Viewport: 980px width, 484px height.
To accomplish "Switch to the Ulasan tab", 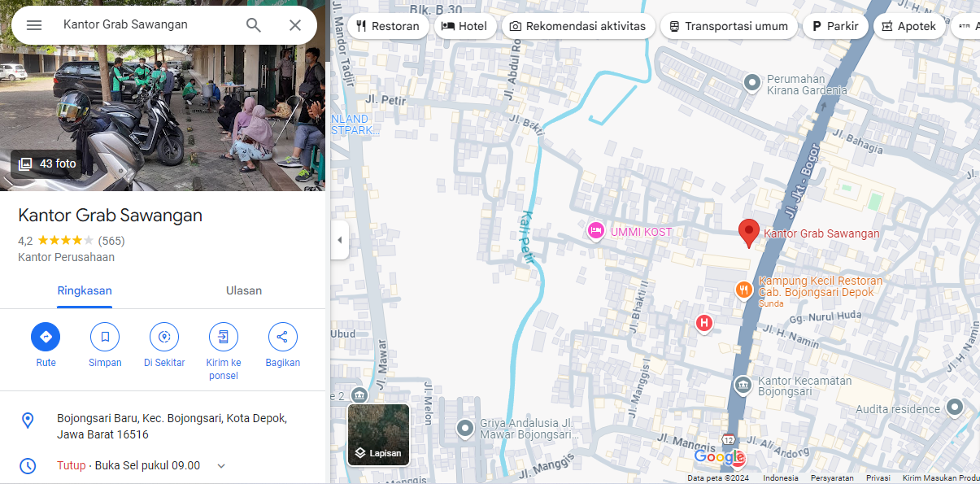I will coord(244,290).
